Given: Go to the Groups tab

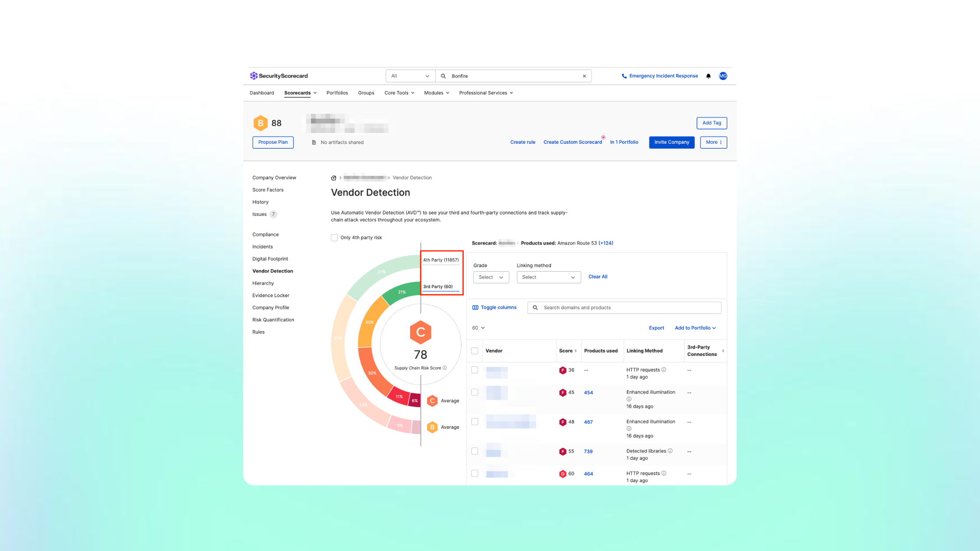Looking at the screenshot, I should tap(366, 93).
